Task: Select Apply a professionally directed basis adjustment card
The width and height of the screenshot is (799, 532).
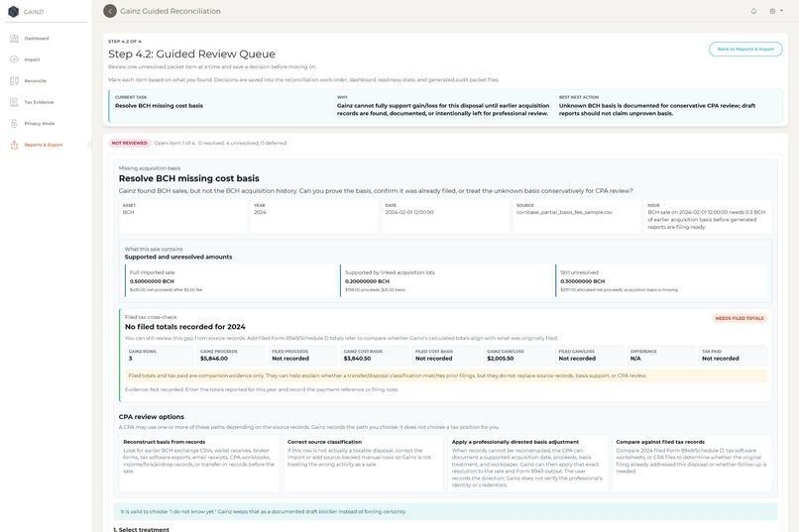Action: [527, 464]
